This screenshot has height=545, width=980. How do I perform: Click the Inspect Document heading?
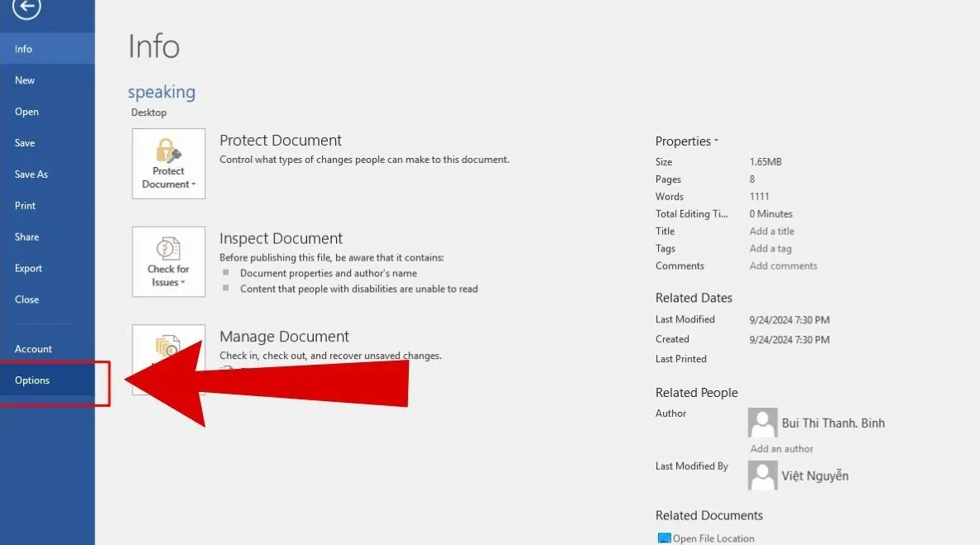pos(281,238)
